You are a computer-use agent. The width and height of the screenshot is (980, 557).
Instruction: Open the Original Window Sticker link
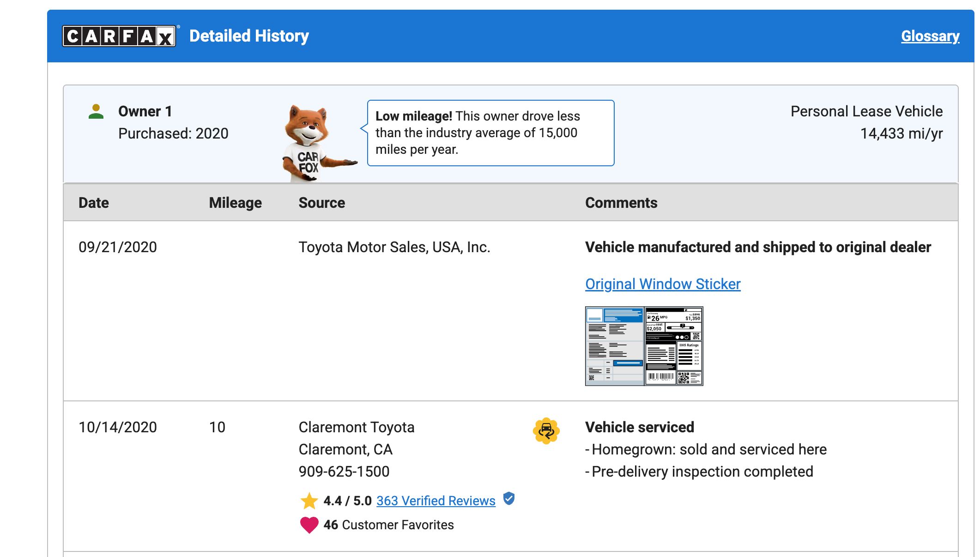[663, 284]
